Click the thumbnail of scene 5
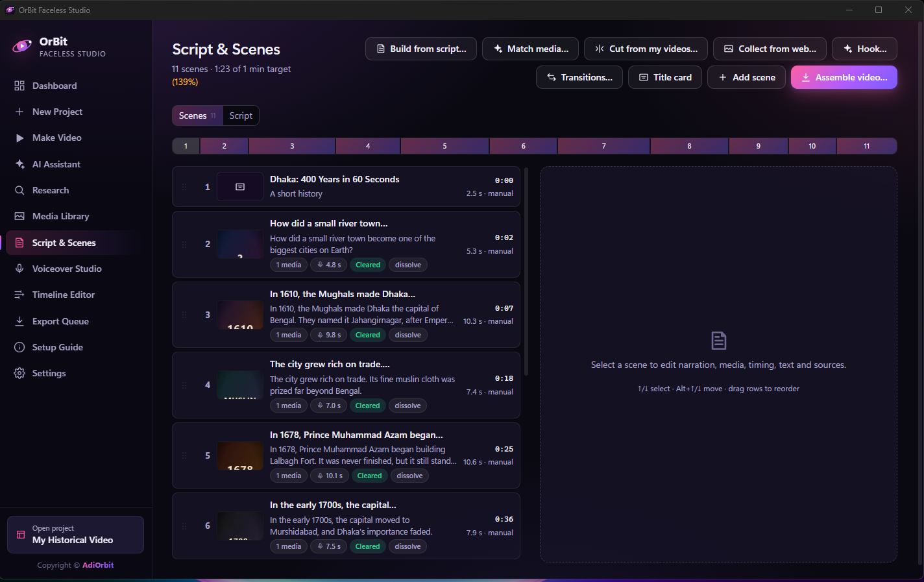924x582 pixels. point(240,455)
